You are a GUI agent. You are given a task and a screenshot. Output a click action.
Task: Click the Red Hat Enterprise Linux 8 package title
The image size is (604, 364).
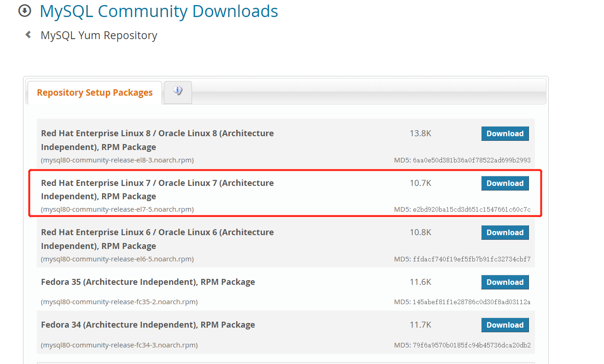point(157,140)
